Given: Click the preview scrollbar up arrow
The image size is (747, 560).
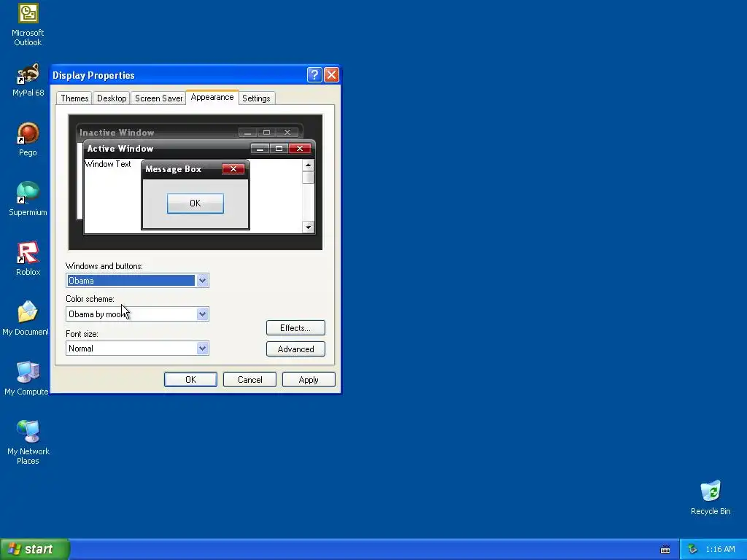Looking at the screenshot, I should (309, 166).
